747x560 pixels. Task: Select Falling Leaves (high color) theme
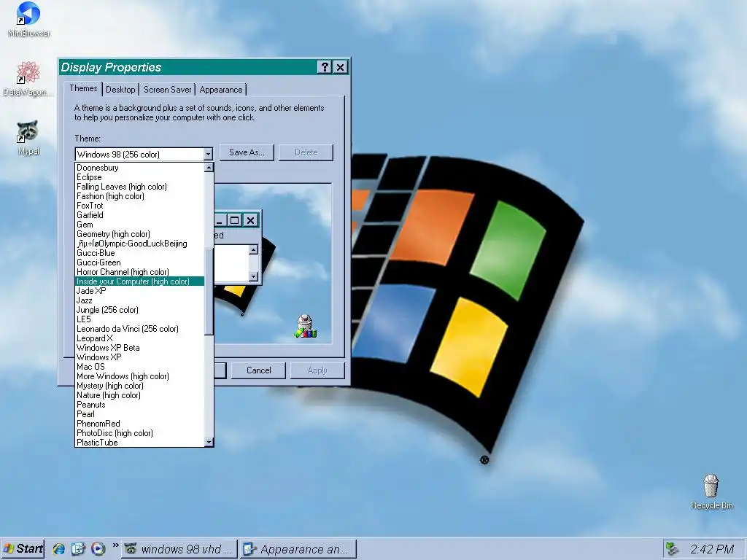[x=140, y=187]
